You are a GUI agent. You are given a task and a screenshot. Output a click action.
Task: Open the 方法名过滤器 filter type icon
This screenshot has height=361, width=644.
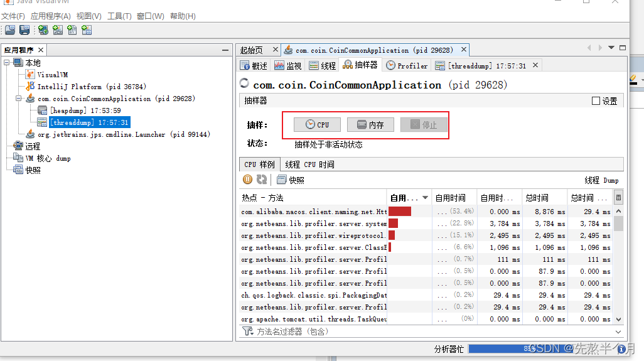[247, 331]
